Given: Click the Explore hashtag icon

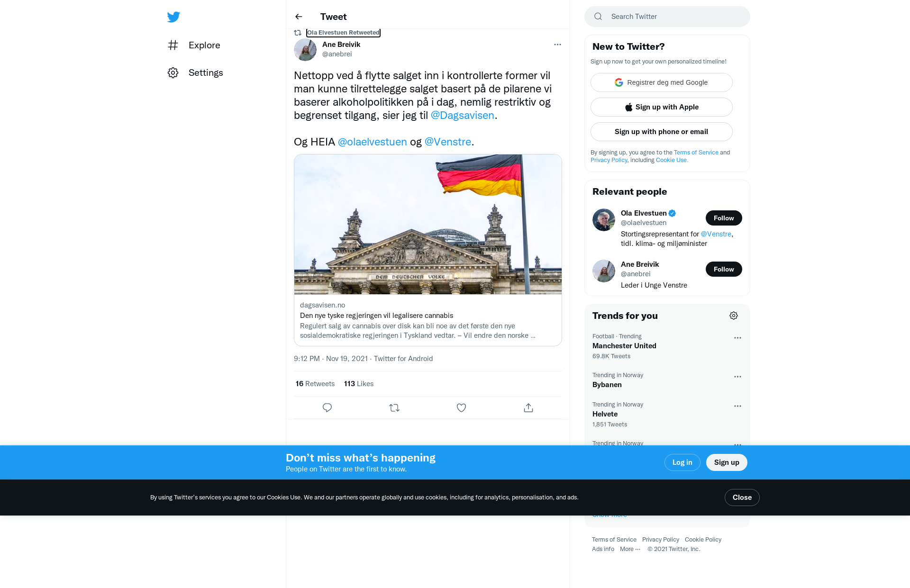Looking at the screenshot, I should coord(173,45).
